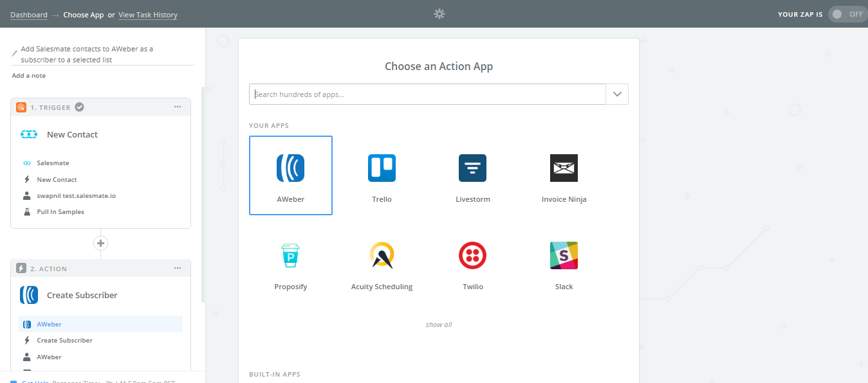Screen dimensions: 868x383
Task: Select the Invoice Ninja app icon
Action: [x=564, y=168]
